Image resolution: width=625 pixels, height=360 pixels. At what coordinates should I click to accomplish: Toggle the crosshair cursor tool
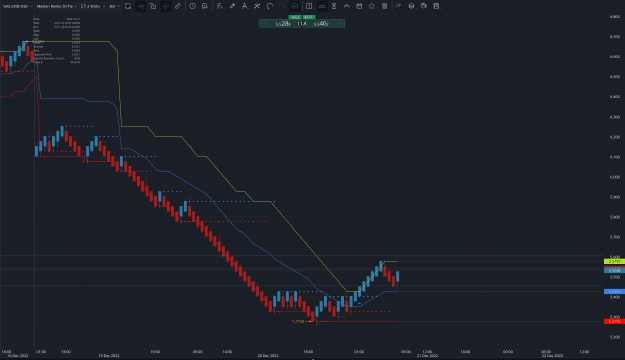pyautogui.click(x=165, y=6)
